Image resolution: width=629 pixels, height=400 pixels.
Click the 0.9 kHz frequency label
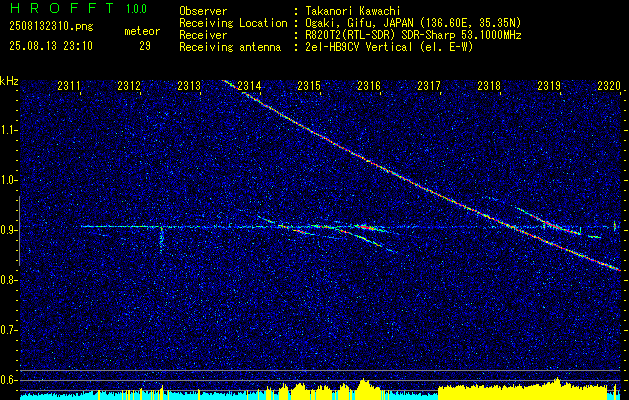click(8, 230)
